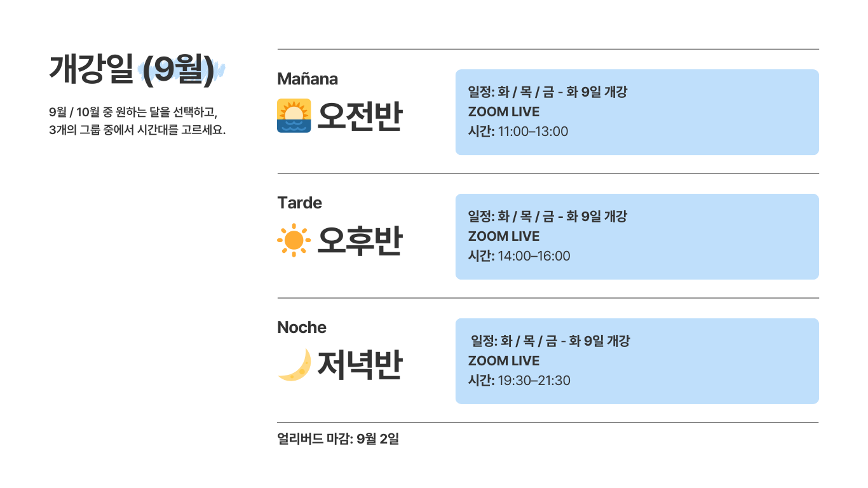The image size is (868, 488).
Task: Click the 얼리버드 마감: 9월 2일 note
Action: tap(338, 438)
